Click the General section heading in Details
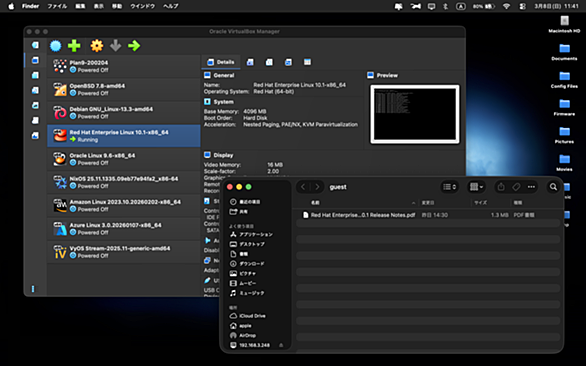Screen dimensions: 586x366 (223, 76)
